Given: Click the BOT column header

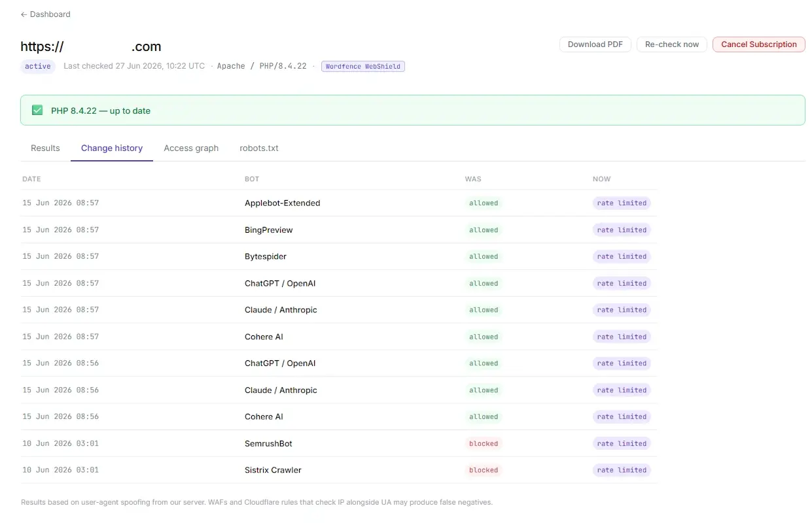Looking at the screenshot, I should pos(252,179).
